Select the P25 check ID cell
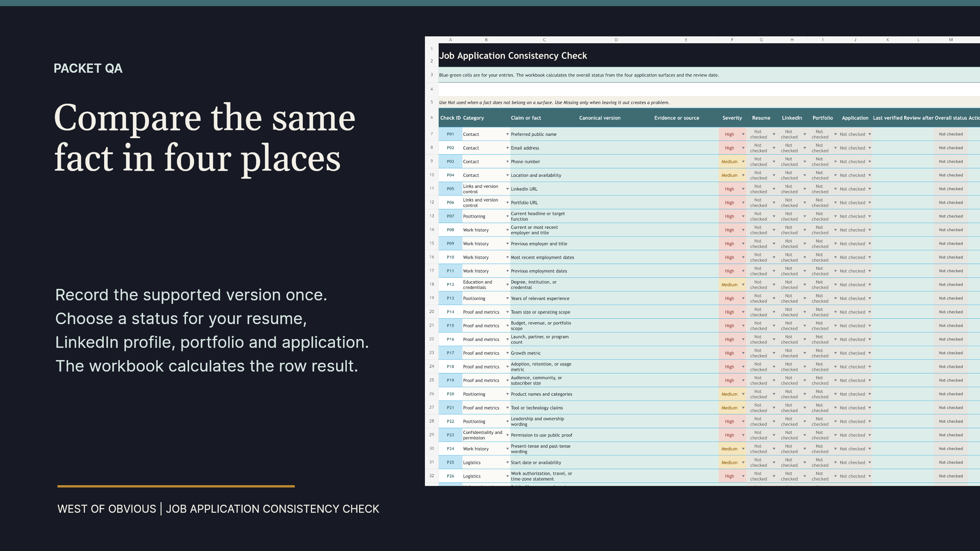Viewport: 980px width, 551px height. coord(450,463)
